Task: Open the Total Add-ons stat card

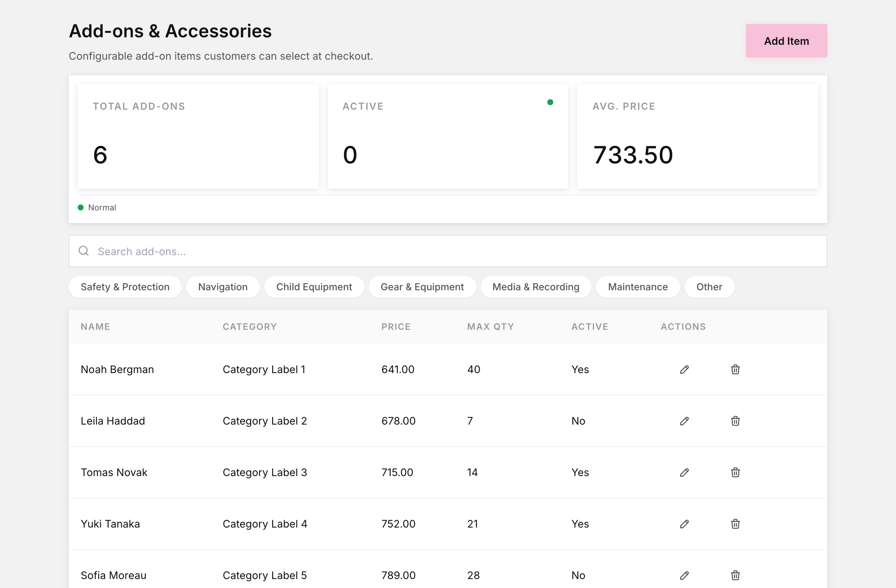Action: point(198,137)
